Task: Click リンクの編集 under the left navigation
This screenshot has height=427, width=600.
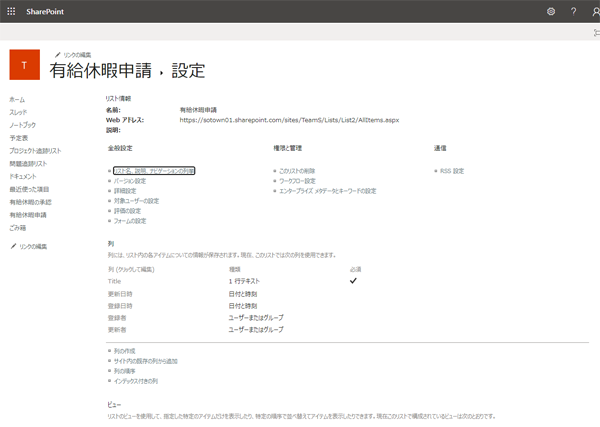Action: point(33,246)
